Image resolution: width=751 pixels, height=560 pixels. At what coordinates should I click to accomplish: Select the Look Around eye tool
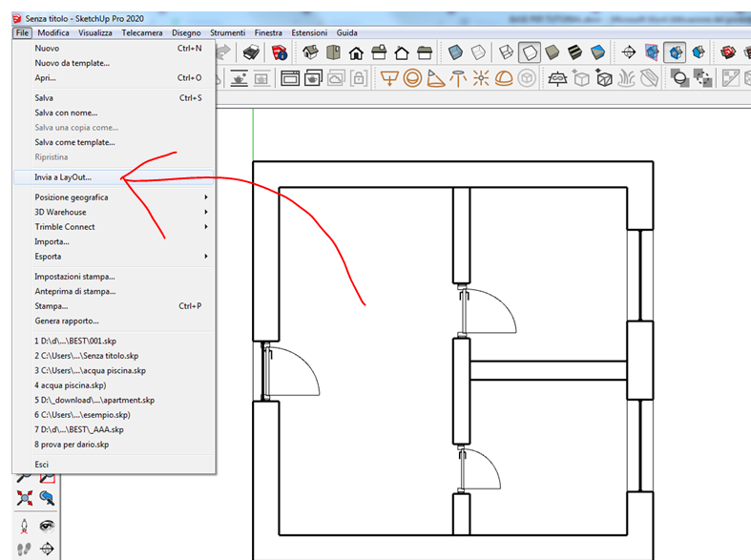coord(46,526)
